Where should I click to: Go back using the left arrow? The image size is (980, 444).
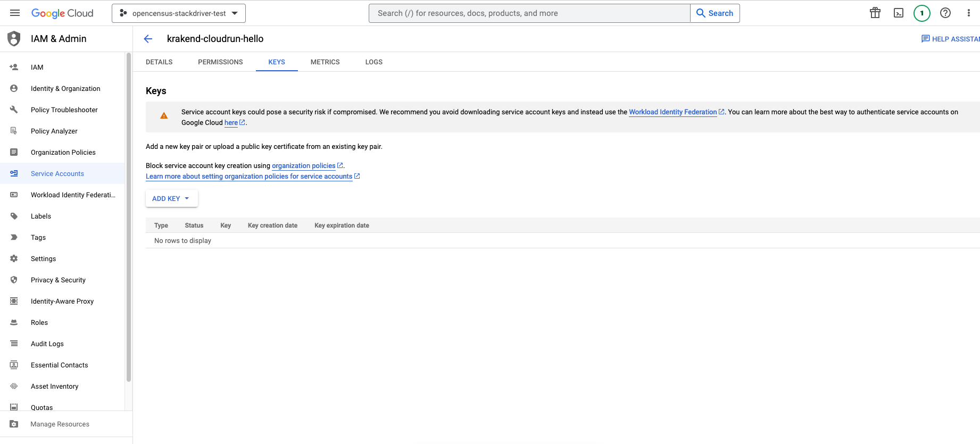click(x=148, y=39)
